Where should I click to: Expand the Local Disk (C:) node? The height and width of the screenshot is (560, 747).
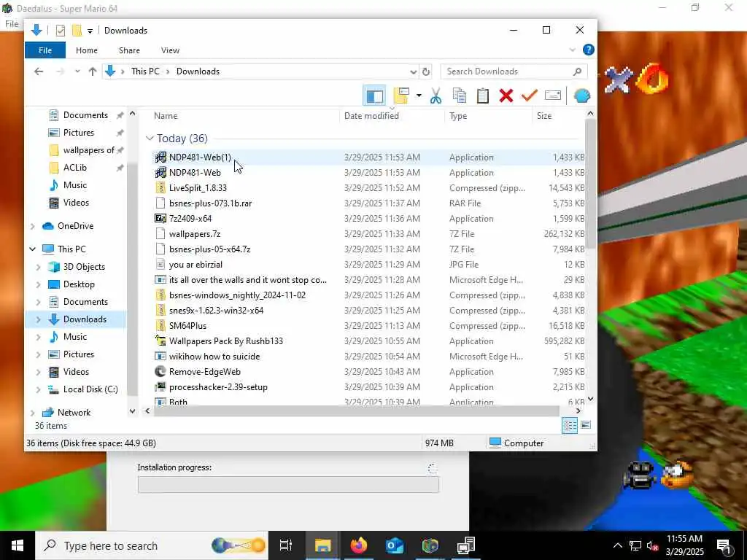39,389
